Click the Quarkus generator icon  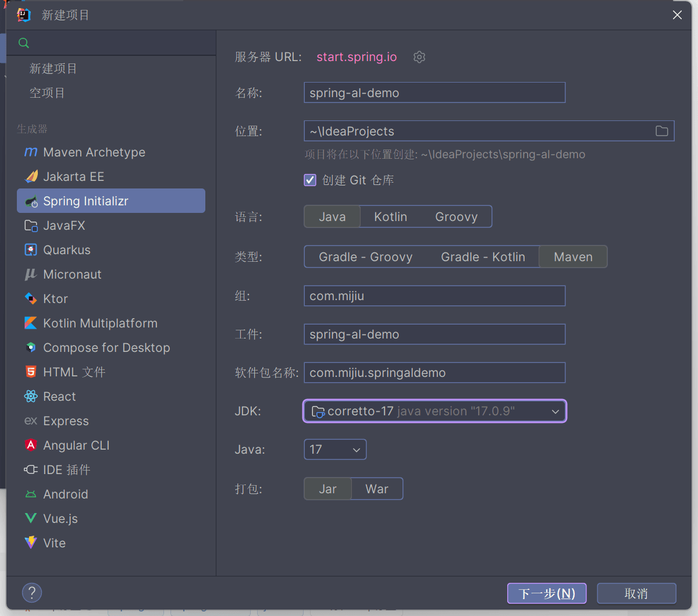(x=31, y=250)
